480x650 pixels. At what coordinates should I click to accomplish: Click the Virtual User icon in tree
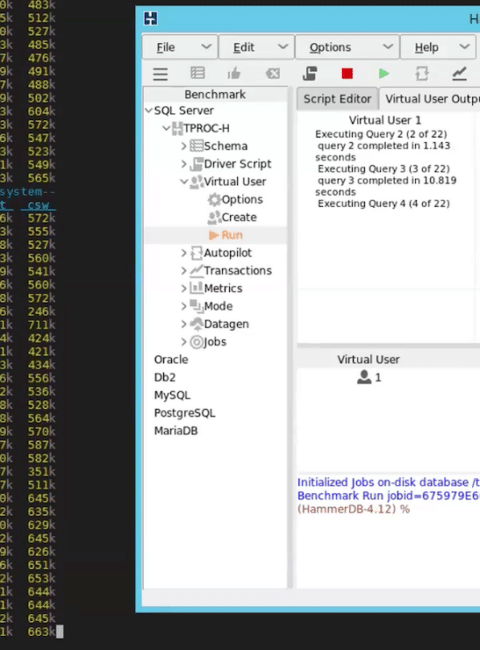click(196, 182)
